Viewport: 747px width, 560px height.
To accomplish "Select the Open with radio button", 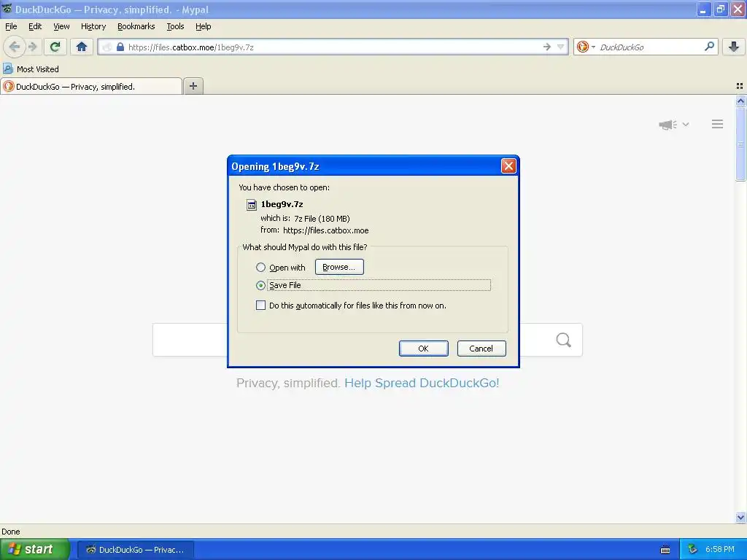I will coord(260,267).
